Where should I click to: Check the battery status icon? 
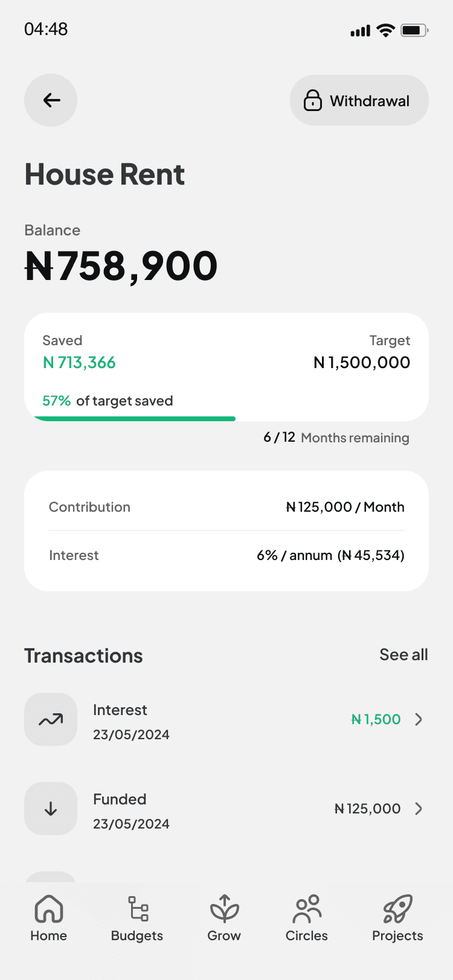(x=414, y=30)
